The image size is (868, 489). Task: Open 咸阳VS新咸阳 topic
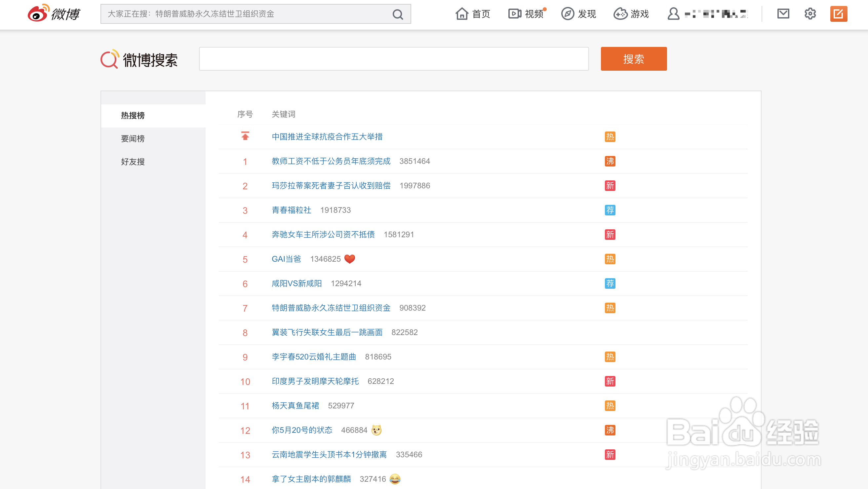(297, 283)
